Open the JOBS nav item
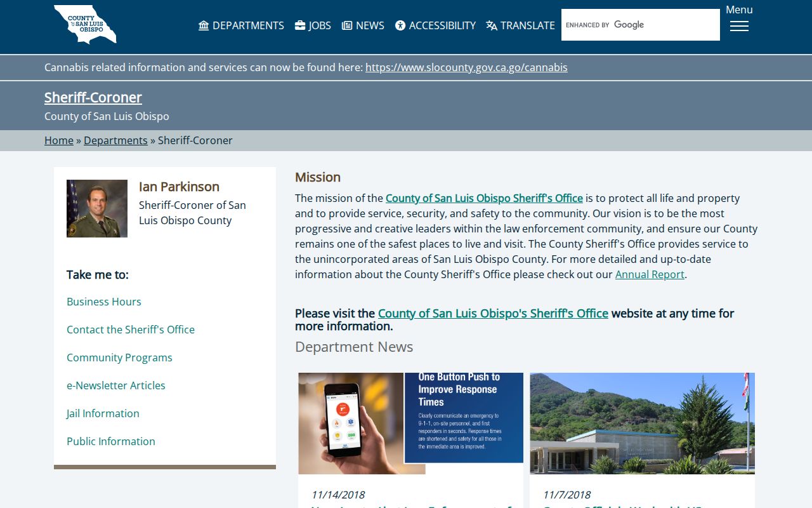Screen dimensions: 812x508 313,25
